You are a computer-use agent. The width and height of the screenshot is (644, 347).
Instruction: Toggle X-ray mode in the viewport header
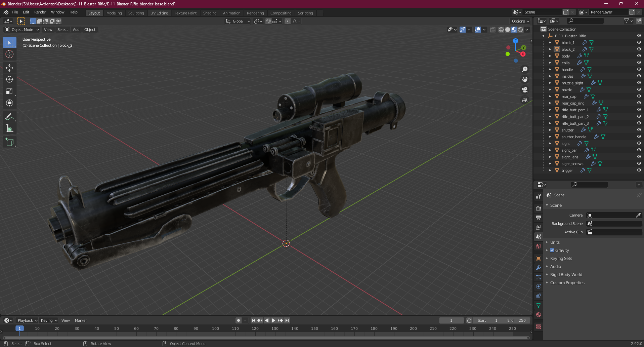point(492,30)
